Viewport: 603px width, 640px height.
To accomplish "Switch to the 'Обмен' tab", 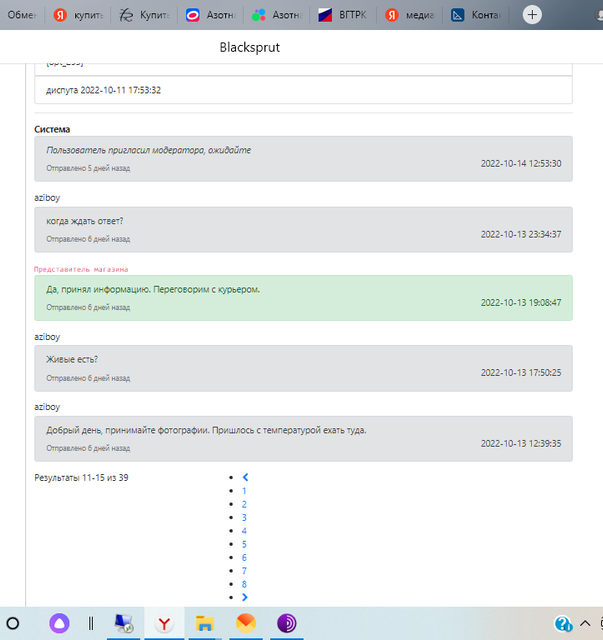I will point(22,15).
